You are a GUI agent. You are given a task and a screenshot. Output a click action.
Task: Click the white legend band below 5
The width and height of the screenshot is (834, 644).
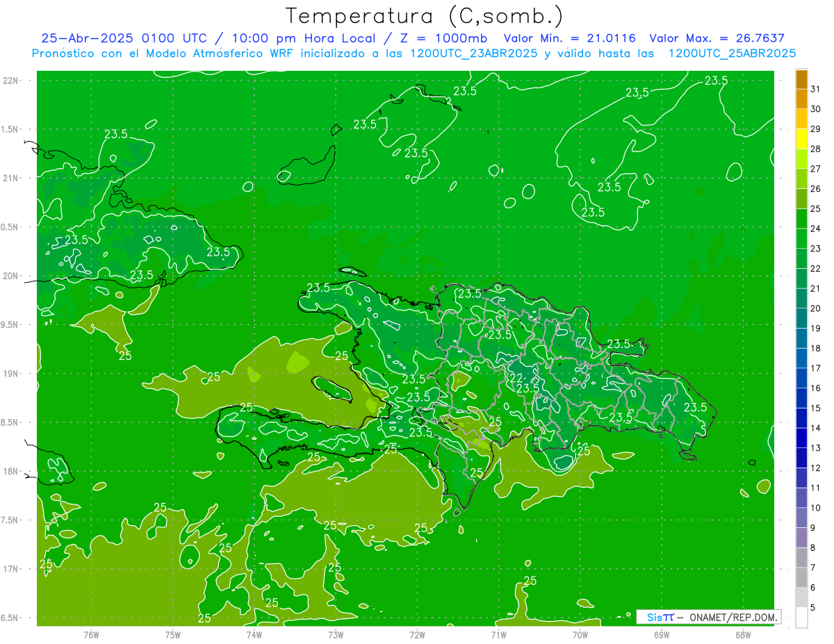pos(801,618)
